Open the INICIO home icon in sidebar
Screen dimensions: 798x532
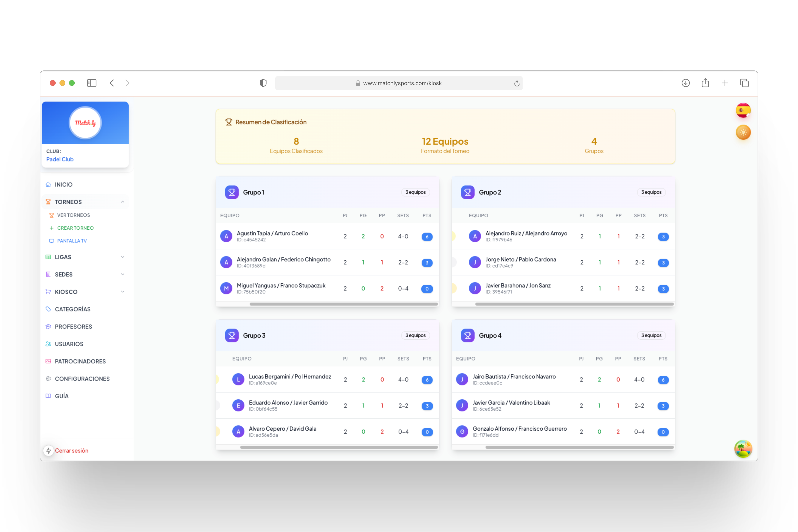pos(48,184)
